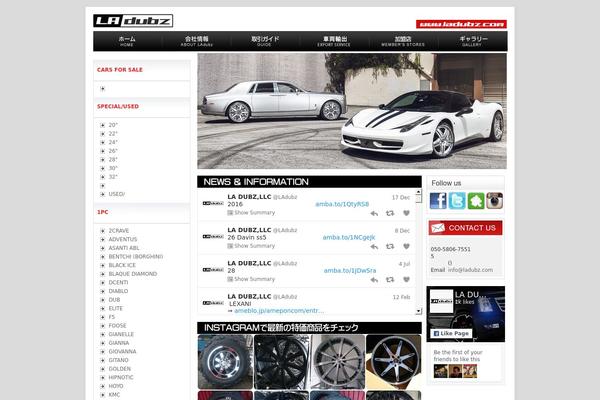Open the Twitter follow icon
The height and width of the screenshot is (400, 600).
coord(457,201)
